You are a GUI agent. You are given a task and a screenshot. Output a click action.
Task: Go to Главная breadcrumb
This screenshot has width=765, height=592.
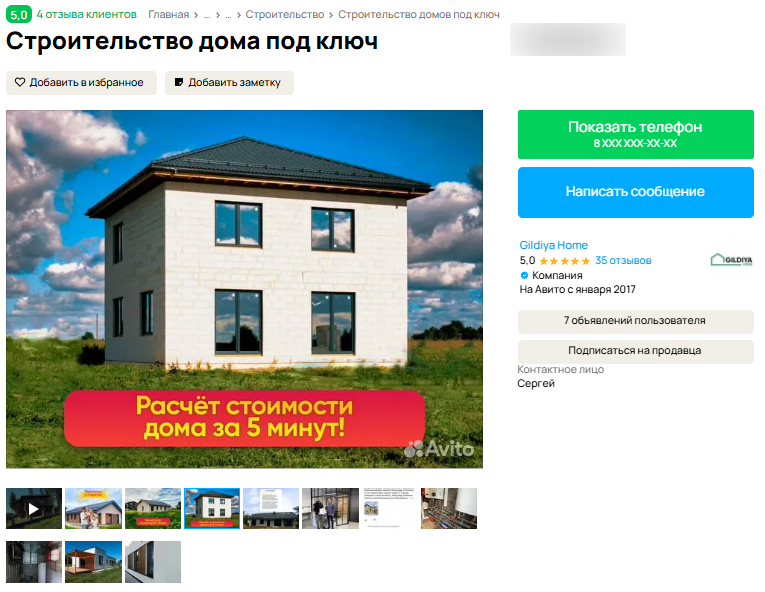(x=168, y=15)
